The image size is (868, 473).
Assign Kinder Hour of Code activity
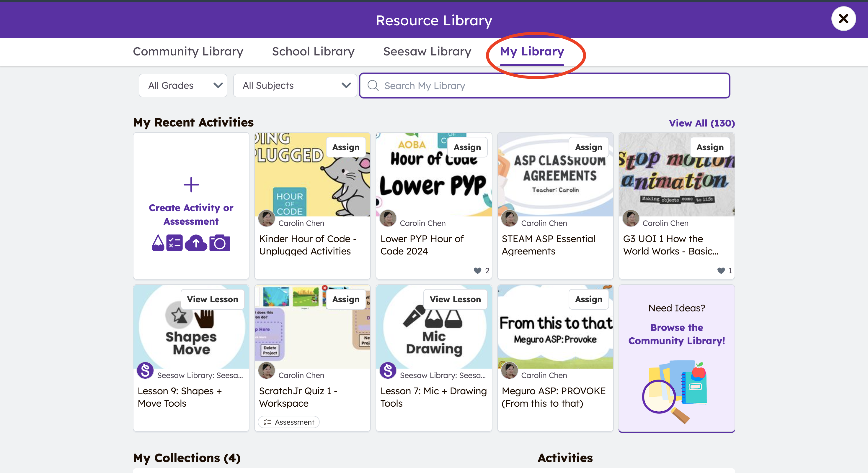346,147
